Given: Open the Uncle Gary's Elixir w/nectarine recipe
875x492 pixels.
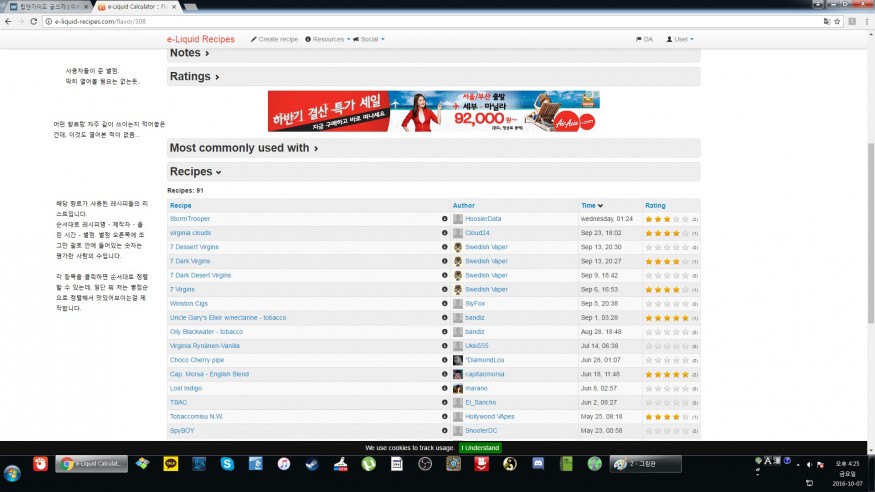Looking at the screenshot, I should (x=228, y=317).
